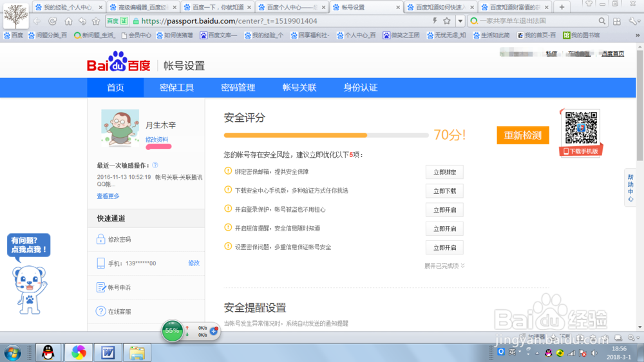This screenshot has height=362, width=644.
Task: Click 立即开启 for 短信提醒
Action: (444, 229)
